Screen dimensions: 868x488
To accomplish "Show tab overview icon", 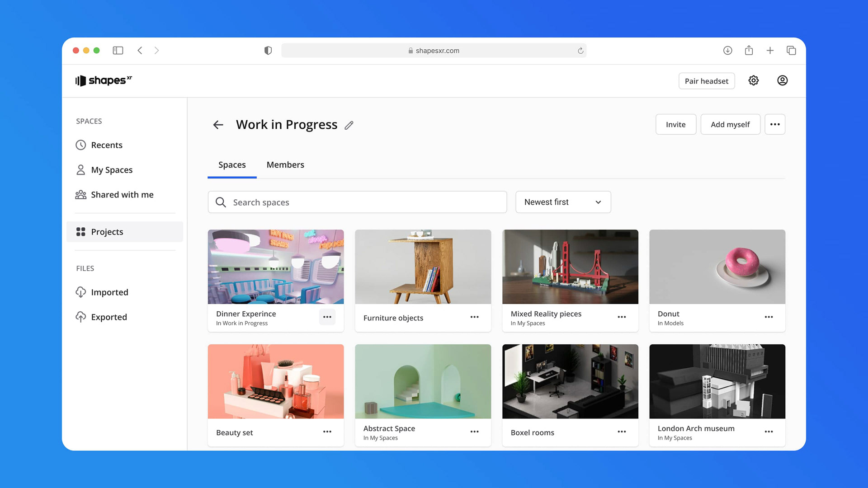I will tap(791, 51).
